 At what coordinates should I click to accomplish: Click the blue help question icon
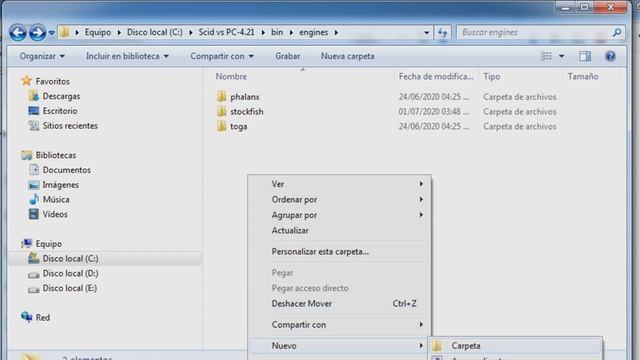point(610,56)
